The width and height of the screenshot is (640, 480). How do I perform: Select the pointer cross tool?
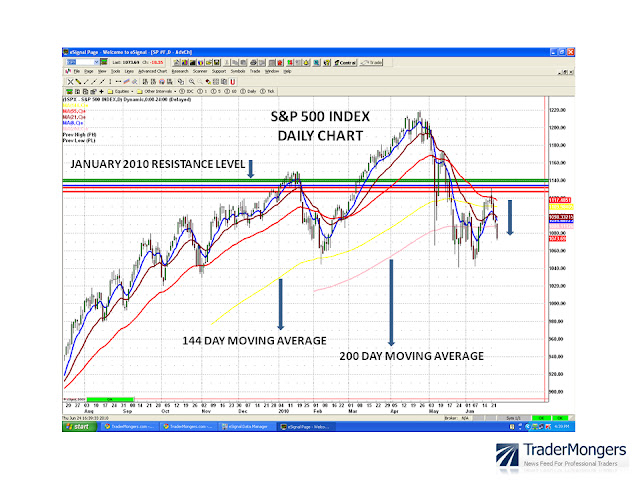[70, 82]
